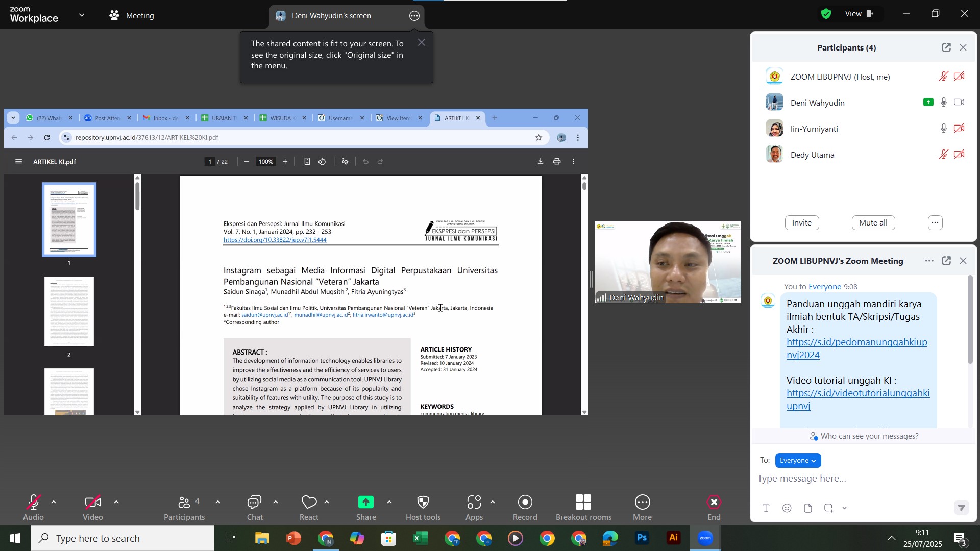Pop out the Participants panel
The width and height of the screenshot is (980, 551).
[946, 47]
